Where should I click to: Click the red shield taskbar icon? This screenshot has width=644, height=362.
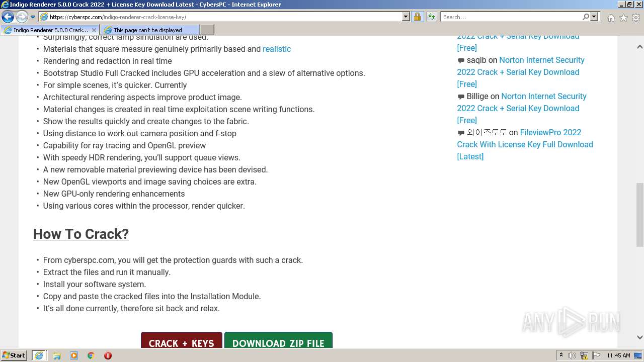pos(108,355)
